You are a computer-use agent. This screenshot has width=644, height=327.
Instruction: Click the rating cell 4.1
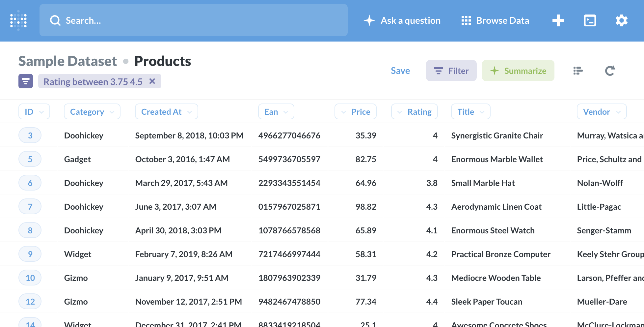[432, 230]
